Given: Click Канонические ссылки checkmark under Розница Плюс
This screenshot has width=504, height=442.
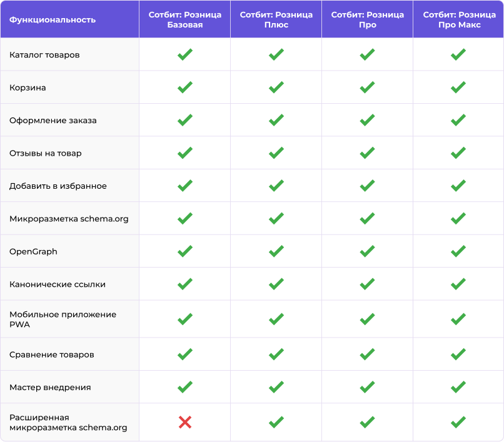Looking at the screenshot, I should pyautogui.click(x=276, y=284).
